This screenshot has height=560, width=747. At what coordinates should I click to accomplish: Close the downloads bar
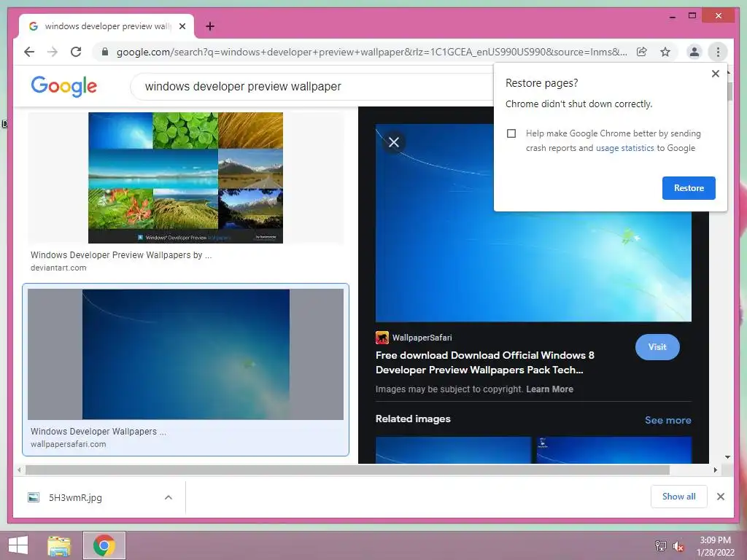click(720, 497)
